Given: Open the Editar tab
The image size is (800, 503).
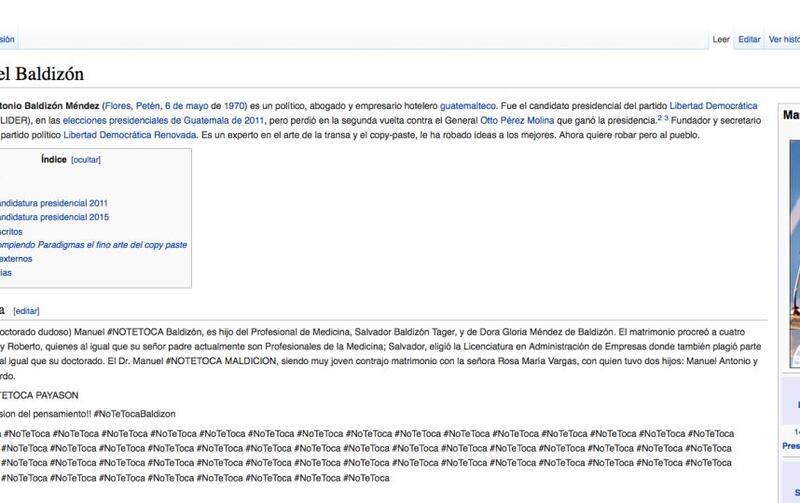Looking at the screenshot, I should 749,39.
